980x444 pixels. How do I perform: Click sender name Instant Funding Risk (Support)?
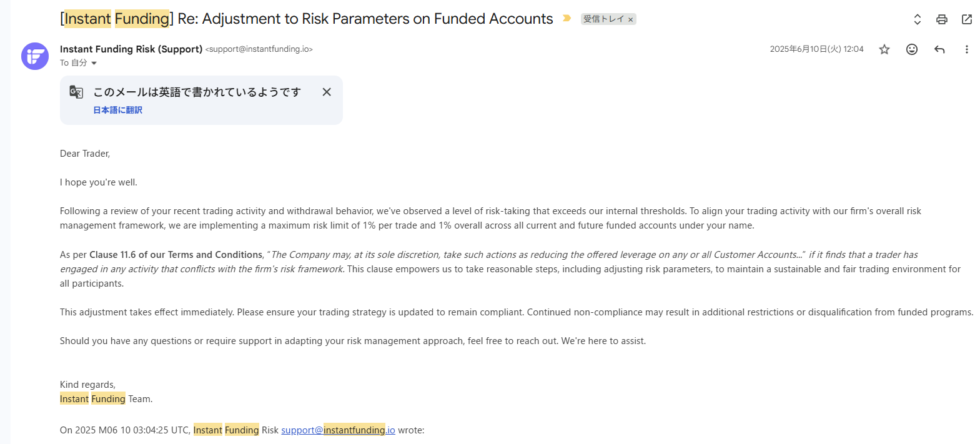131,49
